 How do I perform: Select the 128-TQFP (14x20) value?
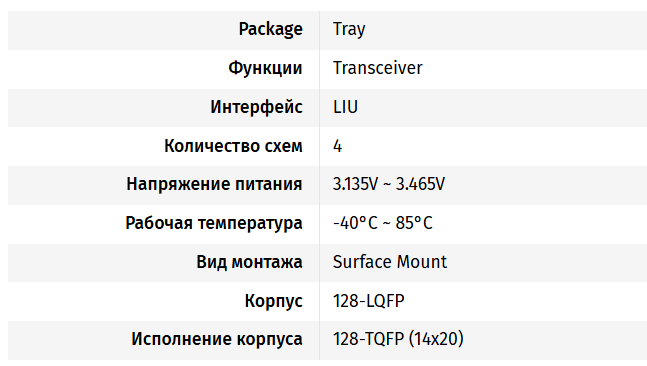pos(398,339)
